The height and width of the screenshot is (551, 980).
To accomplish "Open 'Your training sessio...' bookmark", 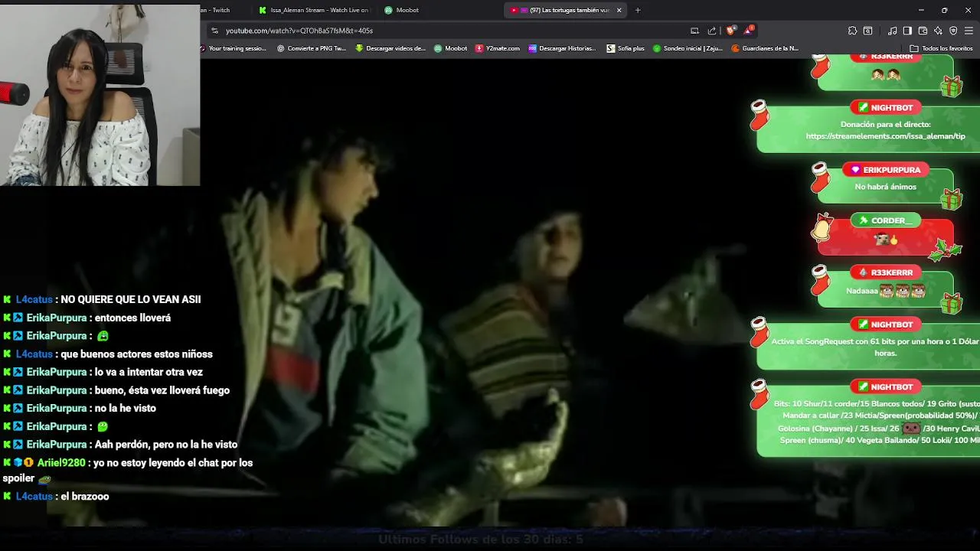I will [x=234, y=48].
